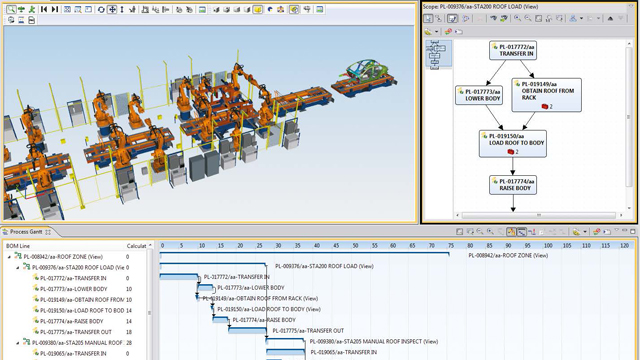Click the vertical scrollbar of Scope diagram

pyautogui.click(x=629, y=117)
